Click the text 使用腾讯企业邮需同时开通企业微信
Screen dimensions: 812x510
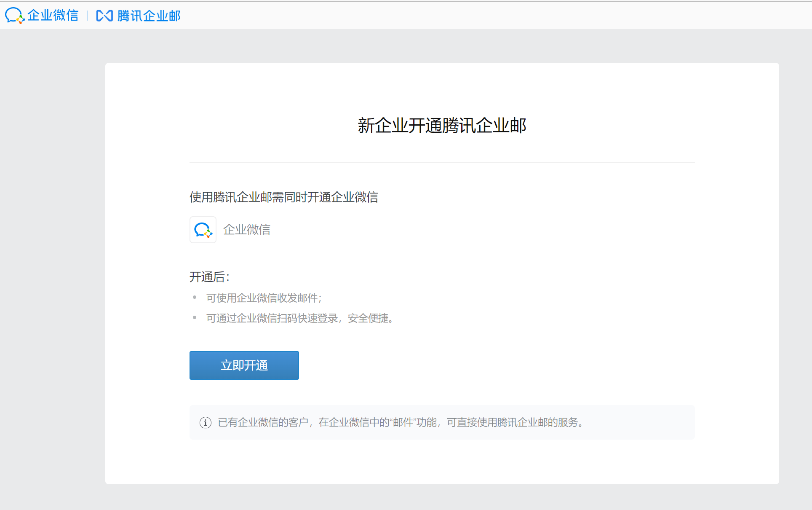[284, 197]
